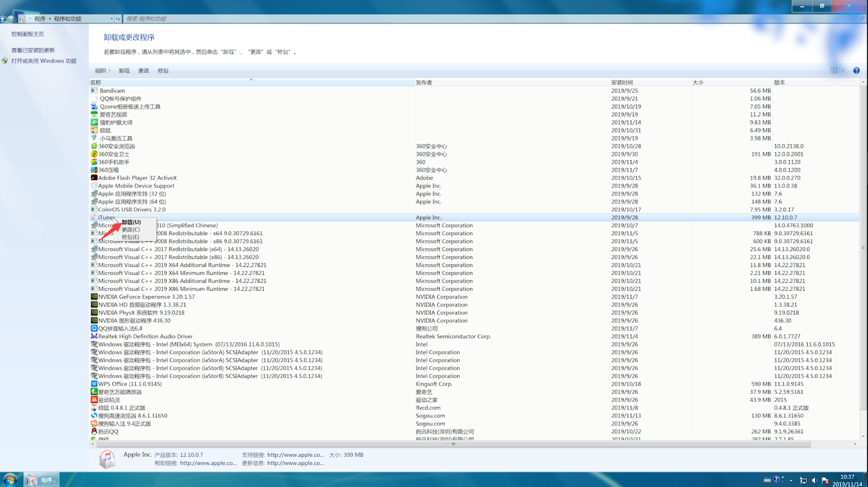The width and height of the screenshot is (868, 487).
Task: Select the Microsoft Visual C++ 2017 Redistributable (x64) row
Action: (x=474, y=249)
